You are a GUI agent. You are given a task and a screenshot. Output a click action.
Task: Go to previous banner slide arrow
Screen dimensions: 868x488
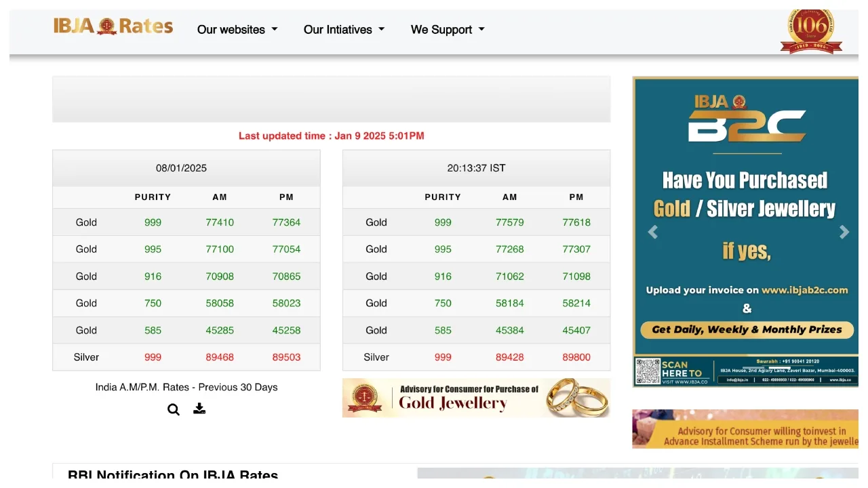pyautogui.click(x=653, y=232)
